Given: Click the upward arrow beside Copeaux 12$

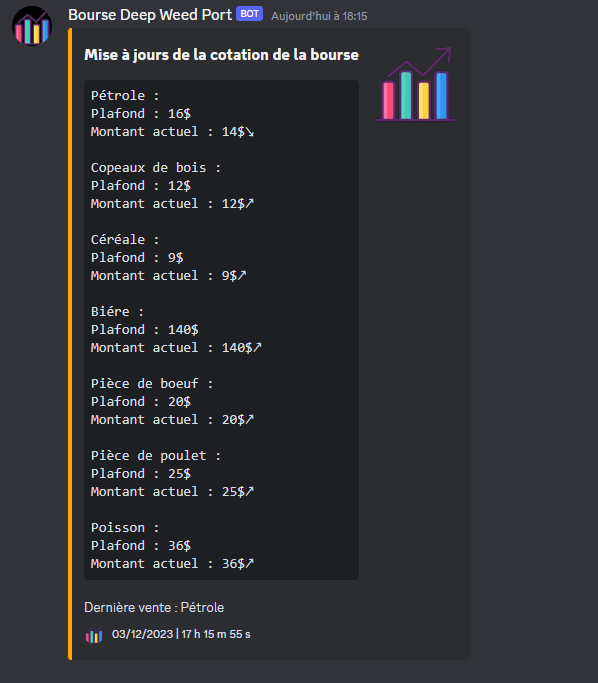Looking at the screenshot, I should [x=250, y=203].
